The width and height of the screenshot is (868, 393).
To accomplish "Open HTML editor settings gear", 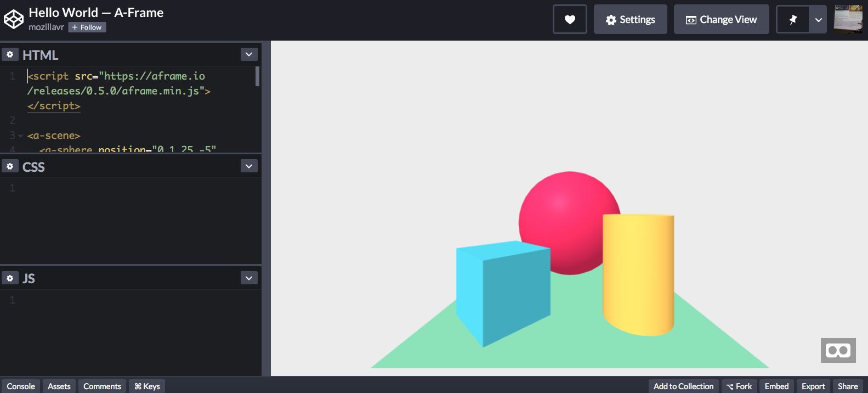I will click(x=10, y=54).
